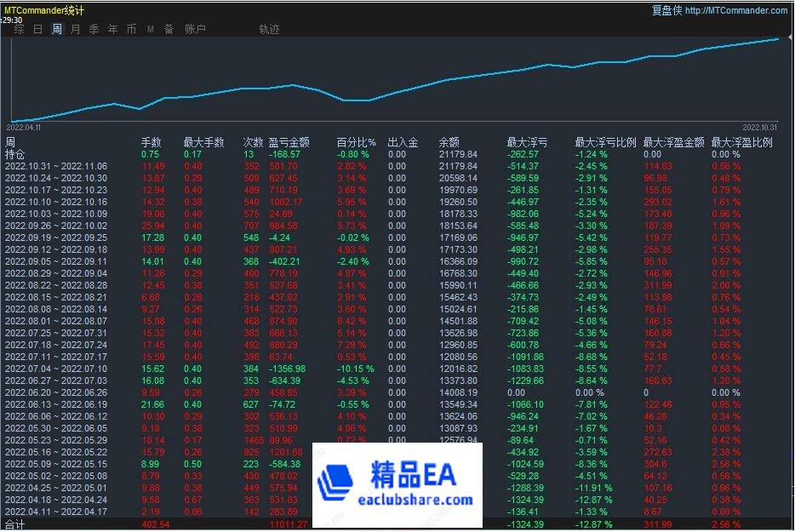
Task: Show the 轨迹 (trajectory) view
Action: click(269, 29)
